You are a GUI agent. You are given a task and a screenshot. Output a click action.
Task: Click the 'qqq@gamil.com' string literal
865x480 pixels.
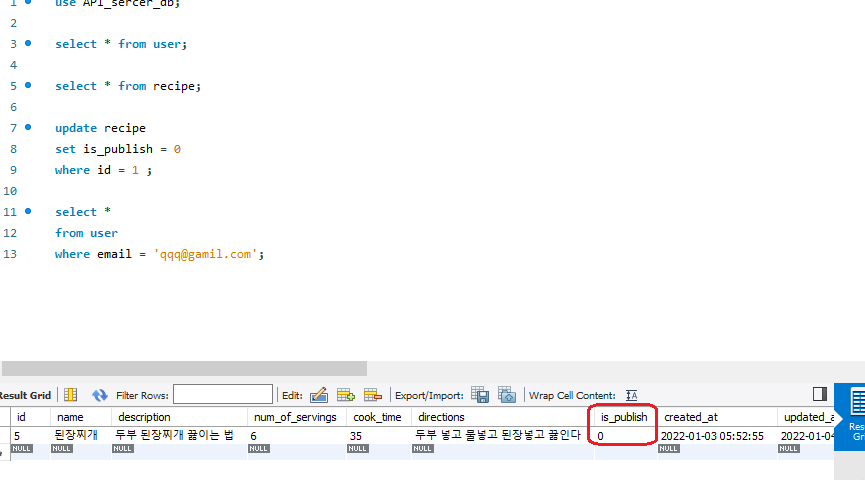click(205, 254)
